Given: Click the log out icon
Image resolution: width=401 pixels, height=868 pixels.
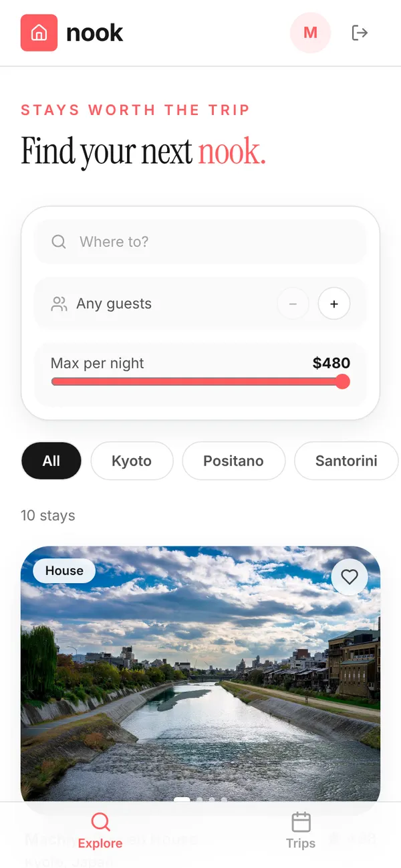Looking at the screenshot, I should (x=360, y=33).
